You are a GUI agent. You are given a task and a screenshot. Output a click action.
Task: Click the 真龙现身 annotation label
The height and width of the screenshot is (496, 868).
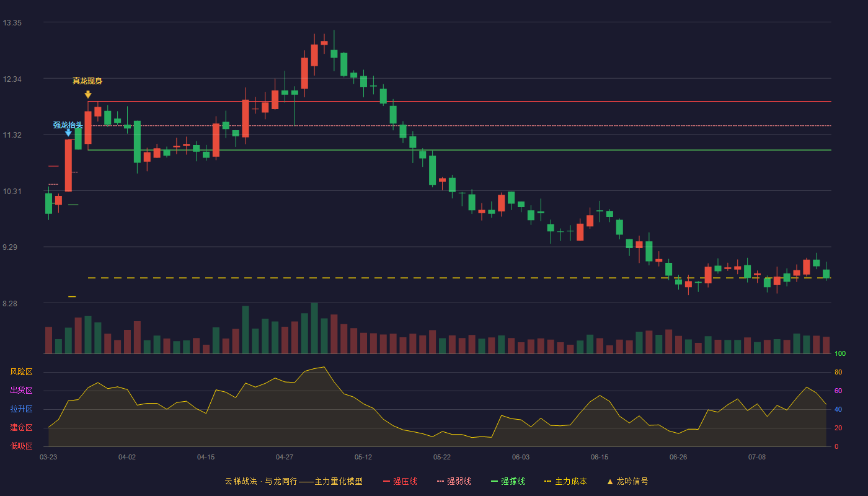(87, 81)
